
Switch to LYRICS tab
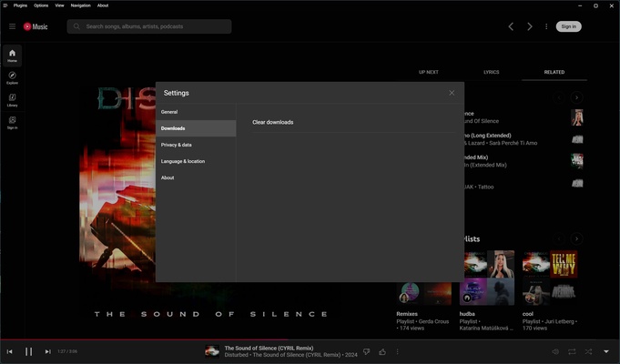pyautogui.click(x=491, y=72)
